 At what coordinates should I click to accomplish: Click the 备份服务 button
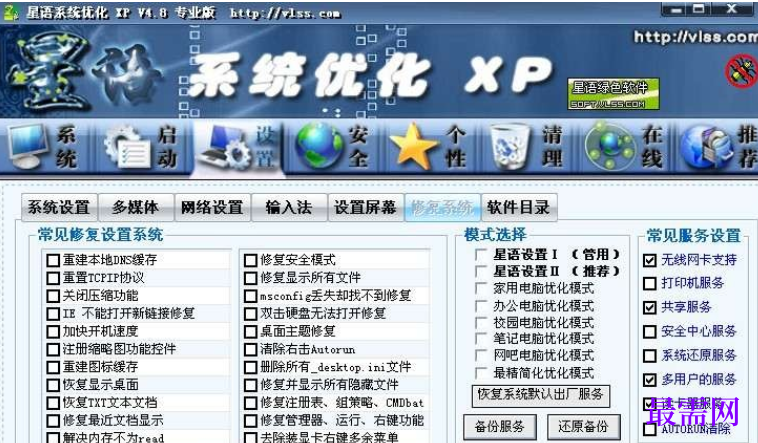click(x=500, y=427)
